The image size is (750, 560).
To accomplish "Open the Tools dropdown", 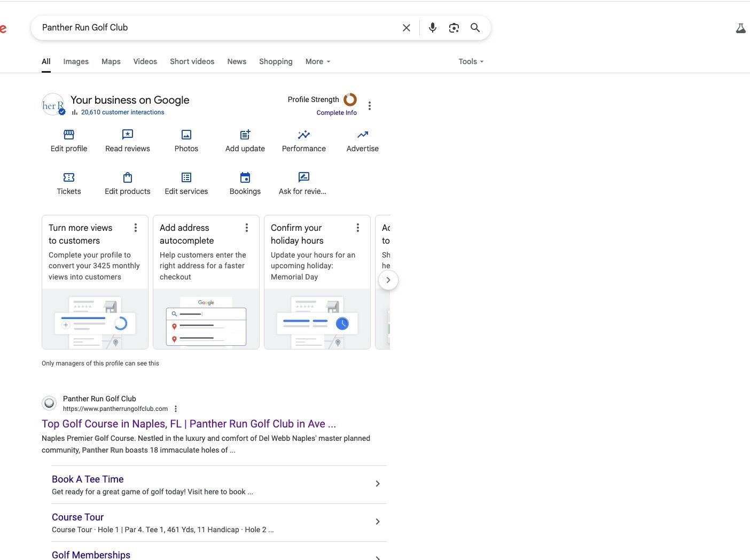I will click(x=471, y=61).
